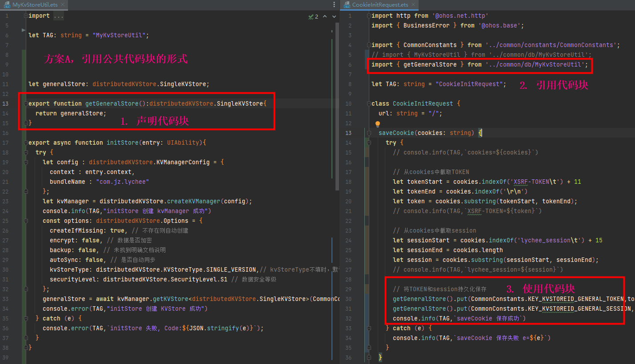The height and width of the screenshot is (364, 635).
Task: Click line number 8 in CookieInitRequest.ets gutter
Action: (x=350, y=84)
